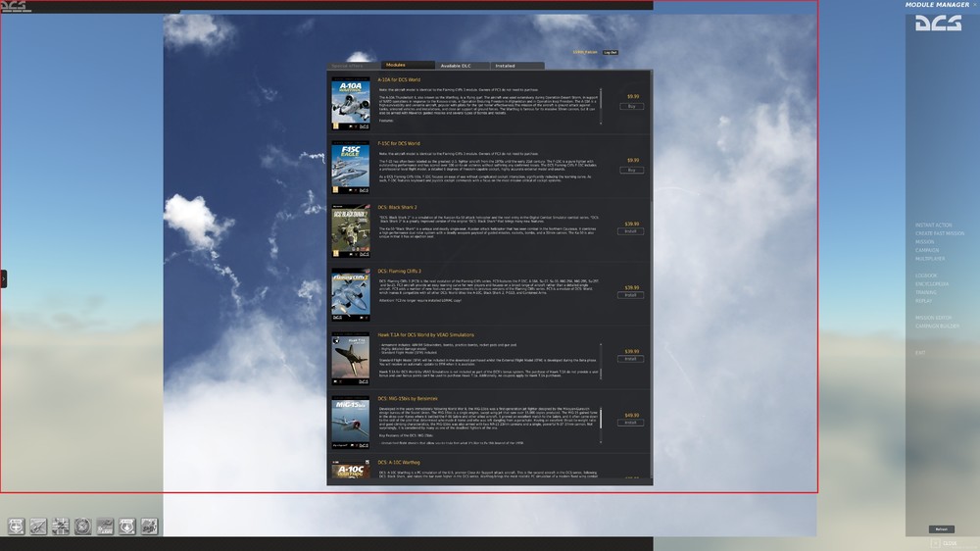Viewport: 980px width, 551px height.
Task: Click the 'DCS: Flaming Cliffs 3' title
Action: coord(400,272)
